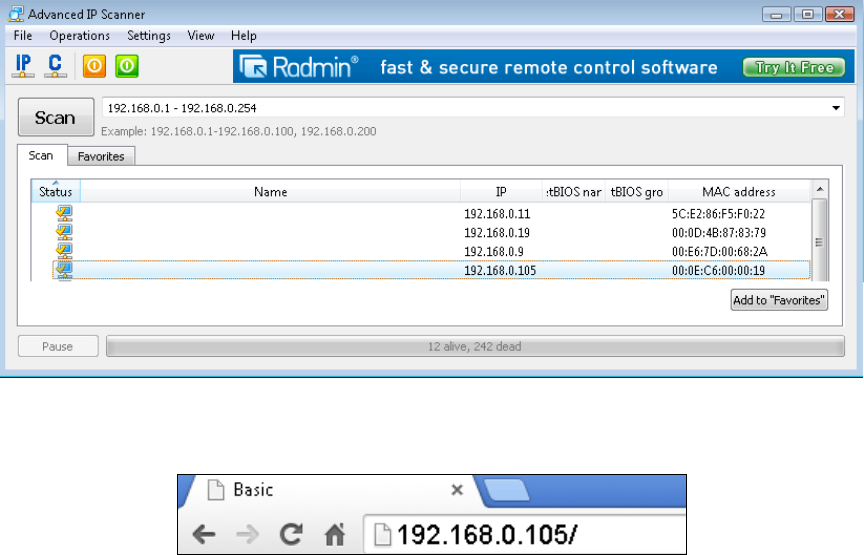Open the File menu
Image resolution: width=864 pixels, height=555 pixels.
click(x=23, y=36)
